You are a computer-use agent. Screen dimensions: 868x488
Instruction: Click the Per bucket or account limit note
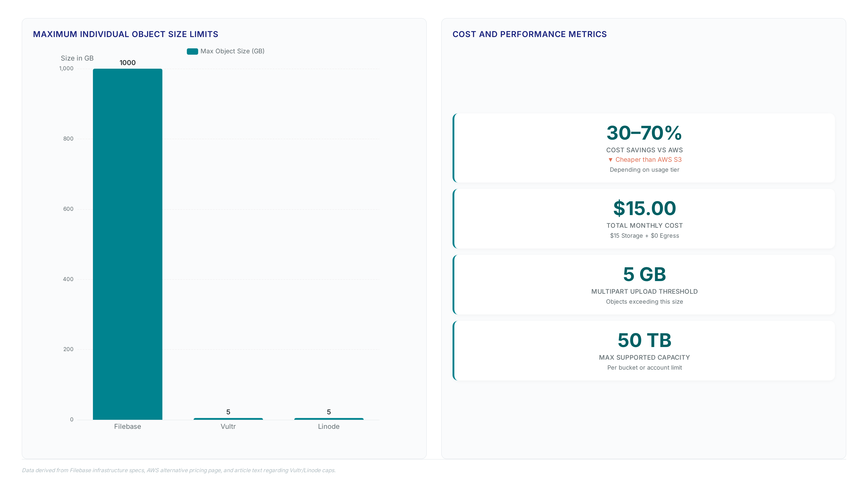tap(645, 368)
